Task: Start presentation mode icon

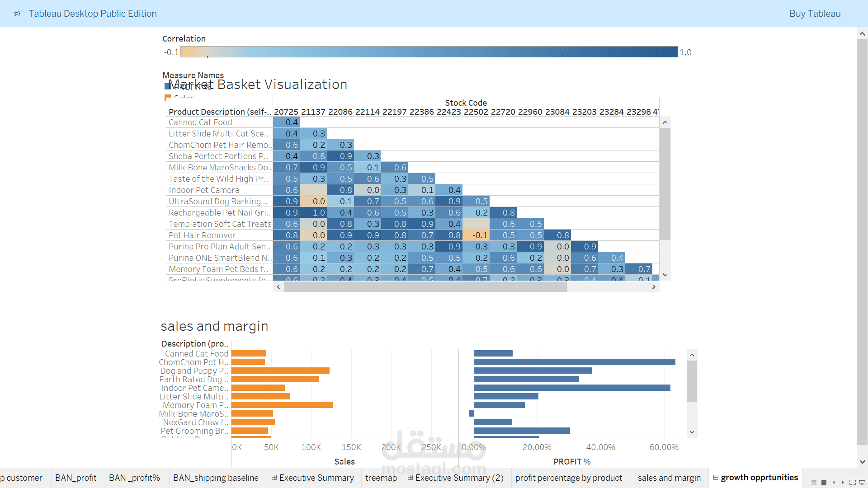Action: pos(862,482)
